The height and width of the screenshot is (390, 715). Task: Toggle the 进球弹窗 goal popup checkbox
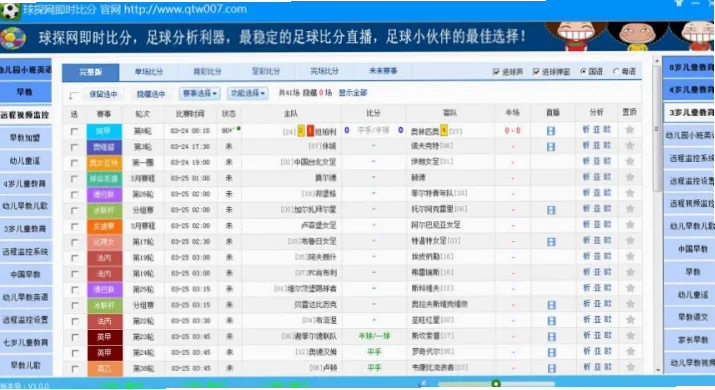536,72
